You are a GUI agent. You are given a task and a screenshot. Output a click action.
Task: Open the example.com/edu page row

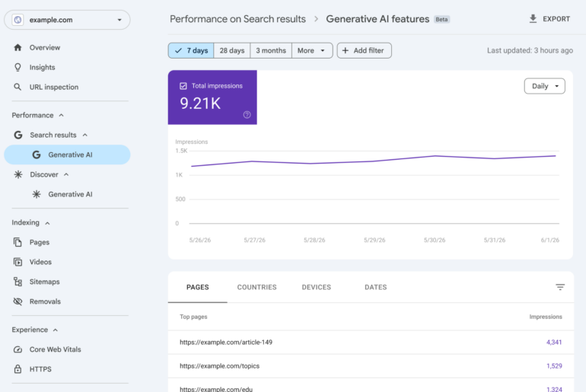coord(371,387)
